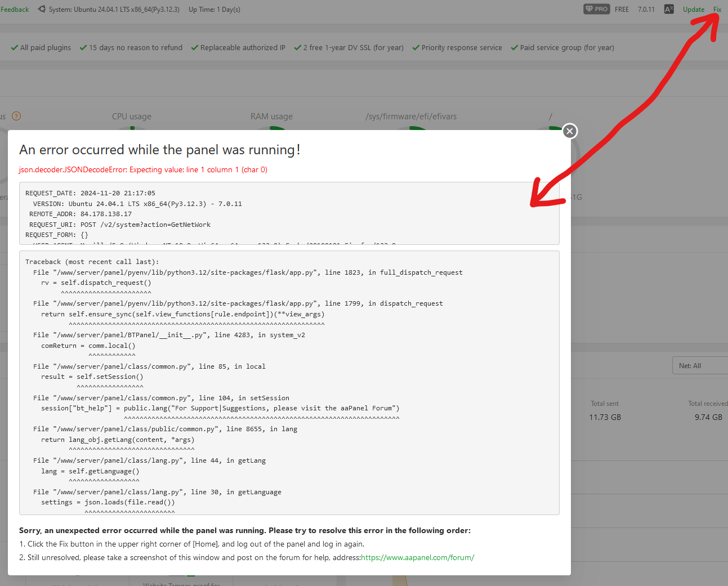Click the VERSION Ubuntu 24.04.1 line in details
Viewport: 728px width, 586px height.
(x=137, y=204)
